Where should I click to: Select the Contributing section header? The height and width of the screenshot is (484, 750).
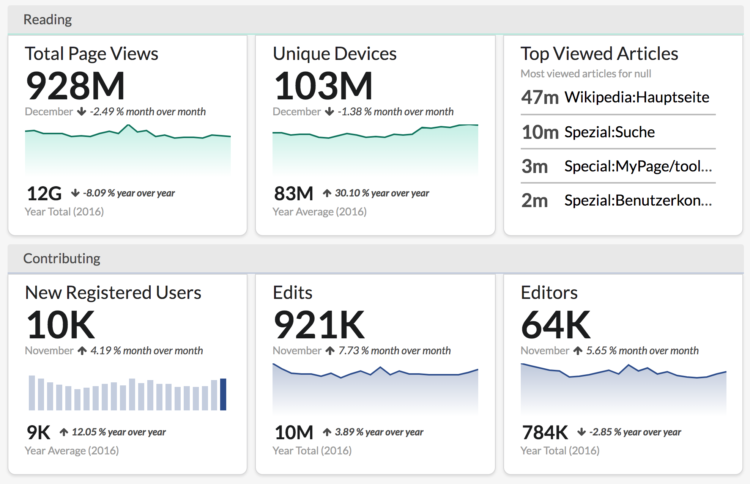click(61, 258)
